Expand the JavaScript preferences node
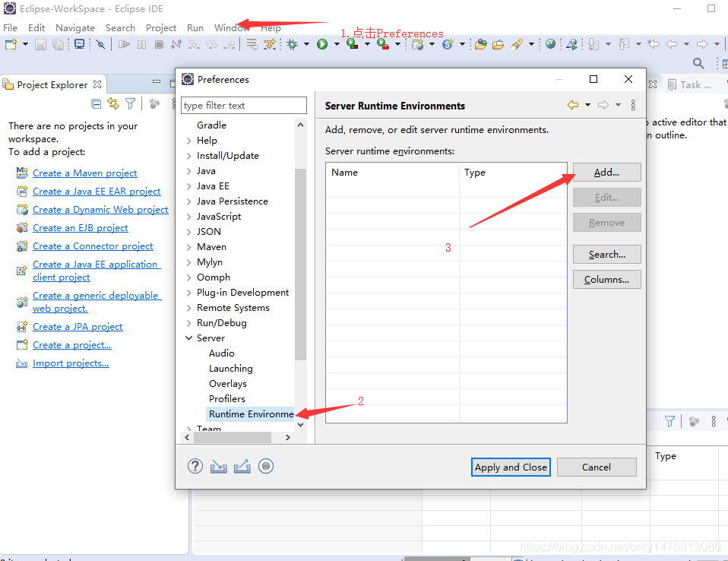The image size is (728, 561). (x=189, y=217)
